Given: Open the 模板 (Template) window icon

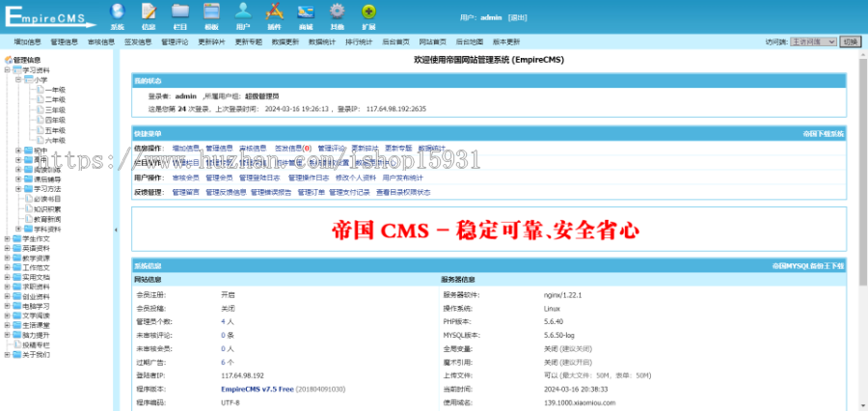Looking at the screenshot, I should coord(211,12).
